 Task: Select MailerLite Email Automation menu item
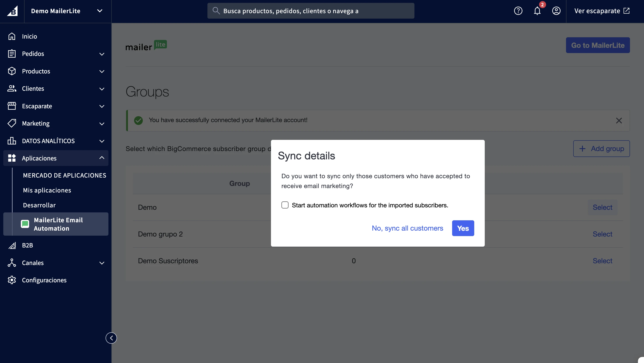pos(56,224)
